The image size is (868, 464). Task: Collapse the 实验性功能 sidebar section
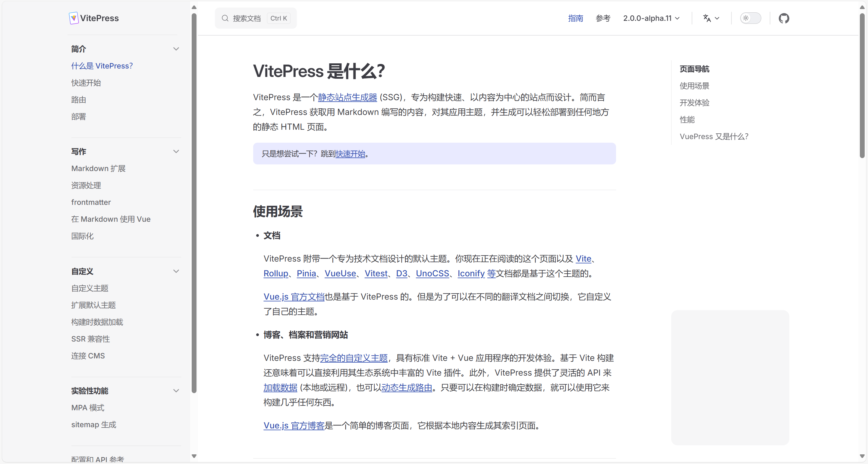point(176,390)
